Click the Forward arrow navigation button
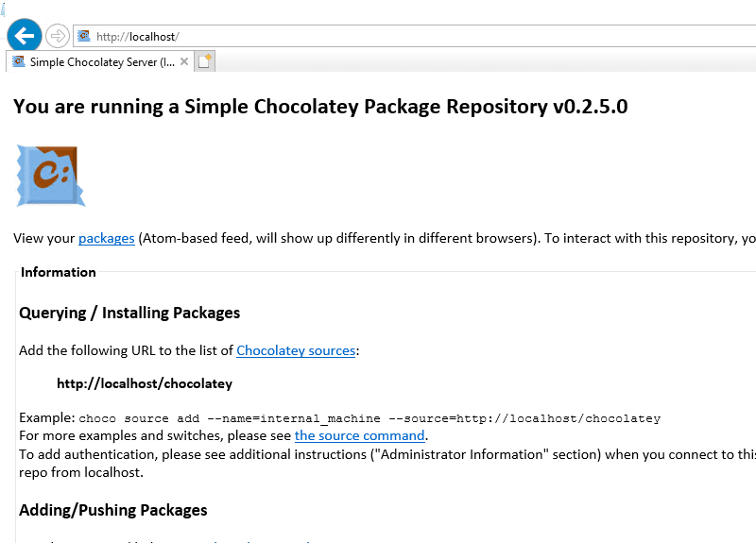 58,36
